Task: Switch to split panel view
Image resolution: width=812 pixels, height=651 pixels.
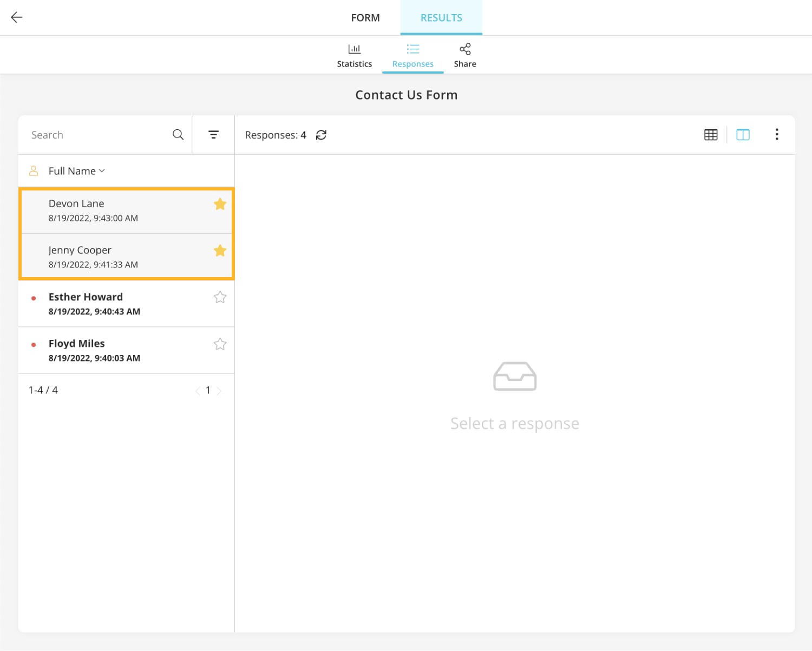Action: [743, 135]
